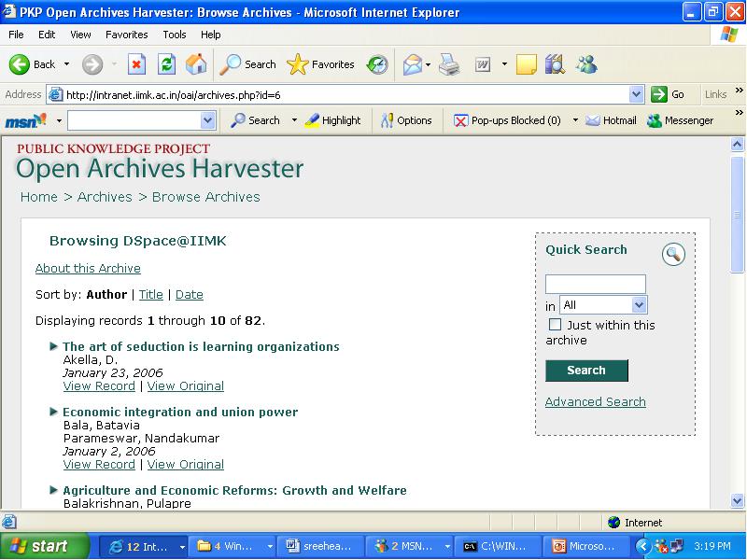747x560 pixels.
Task: Open the Help menu
Action: [x=211, y=35]
